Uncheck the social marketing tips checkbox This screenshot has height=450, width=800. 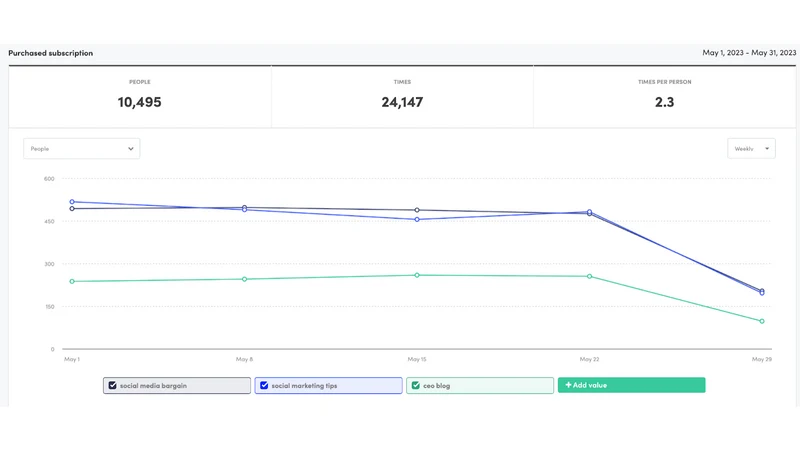coord(264,385)
